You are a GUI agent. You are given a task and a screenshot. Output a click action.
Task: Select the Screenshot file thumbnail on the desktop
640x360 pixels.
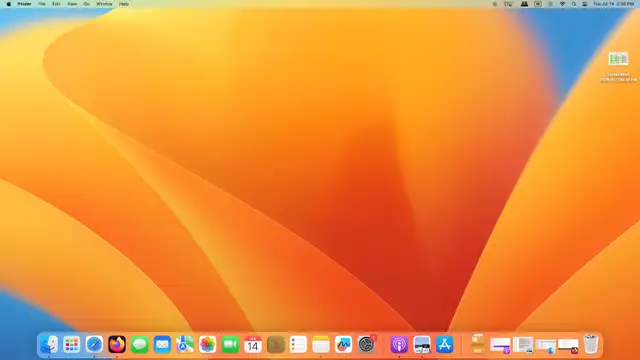(618, 59)
